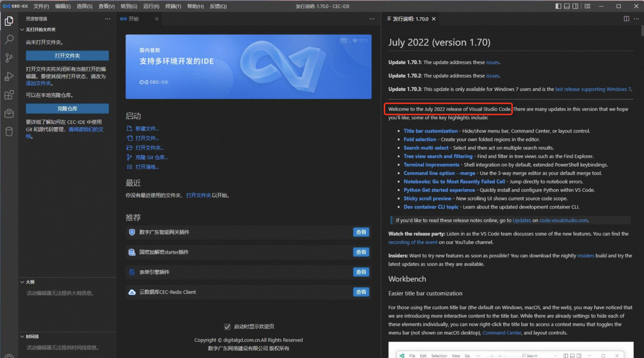The width and height of the screenshot is (644, 358).
Task: Open the 文件(F) menu
Action: click(41, 6)
